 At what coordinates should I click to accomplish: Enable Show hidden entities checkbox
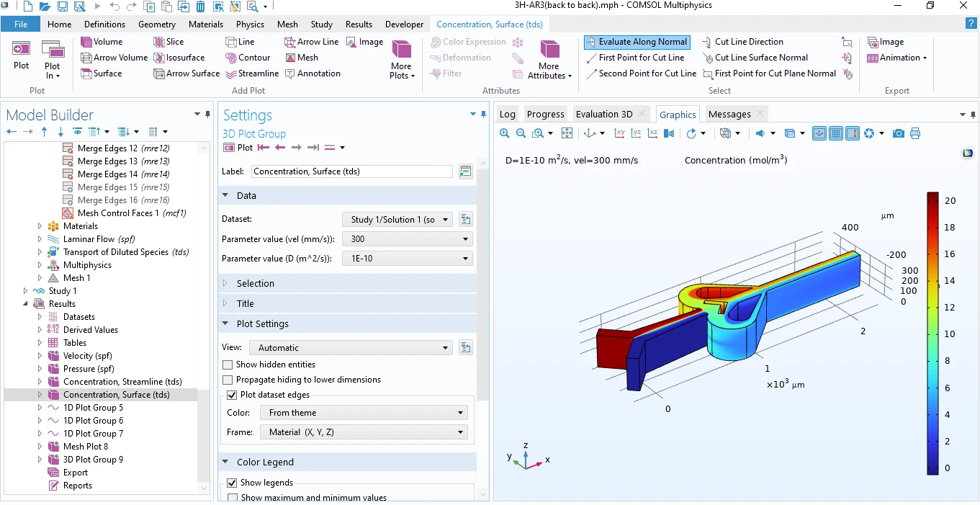pyautogui.click(x=228, y=365)
